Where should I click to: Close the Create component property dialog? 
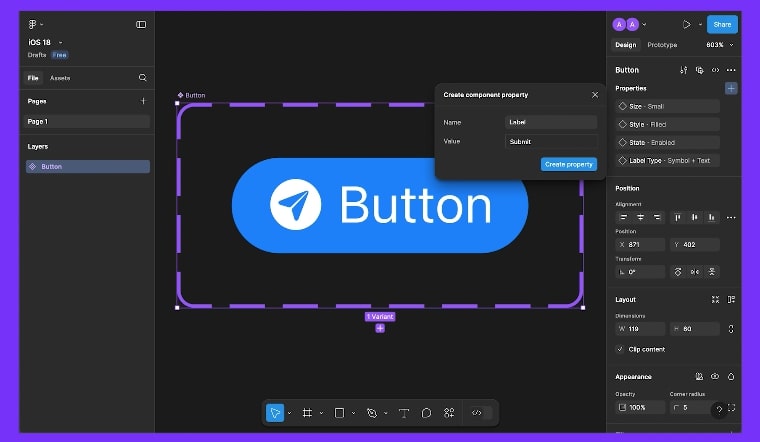coord(595,95)
